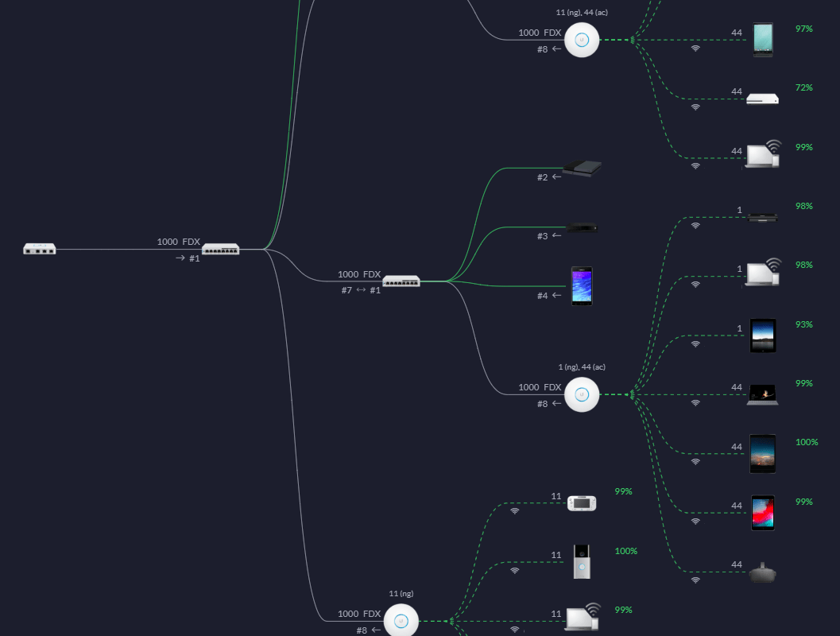Select the black set-top box on port #3

click(x=582, y=228)
